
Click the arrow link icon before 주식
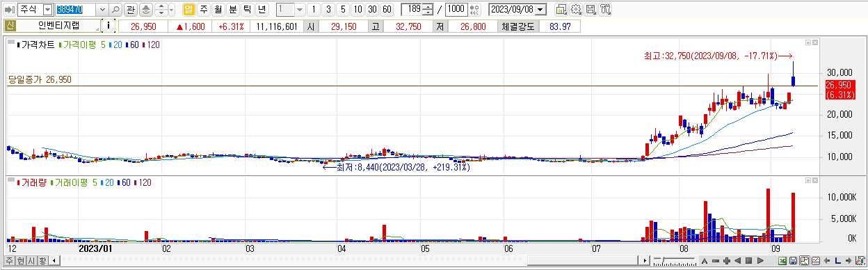(10, 10)
